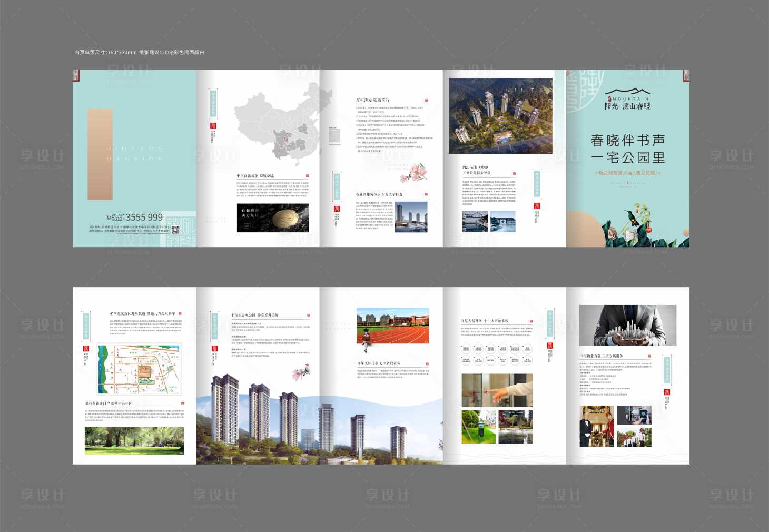Select the mountain logo above 阳光·溪山春晓

click(627, 92)
